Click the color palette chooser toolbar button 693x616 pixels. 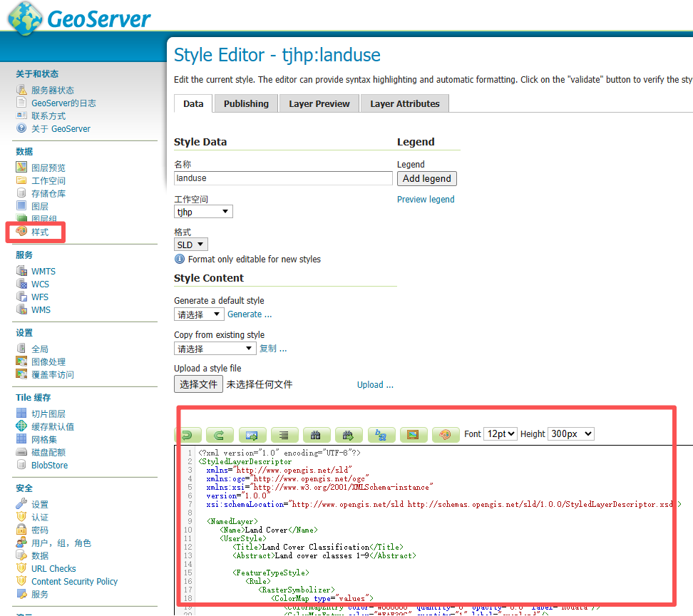point(446,436)
